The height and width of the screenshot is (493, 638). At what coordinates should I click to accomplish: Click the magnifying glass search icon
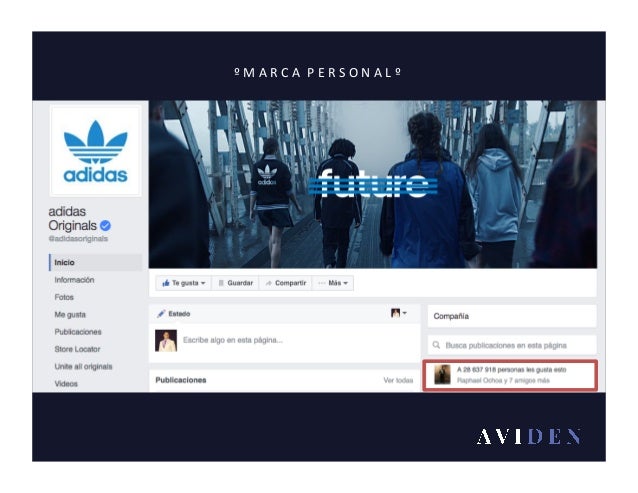(436, 345)
